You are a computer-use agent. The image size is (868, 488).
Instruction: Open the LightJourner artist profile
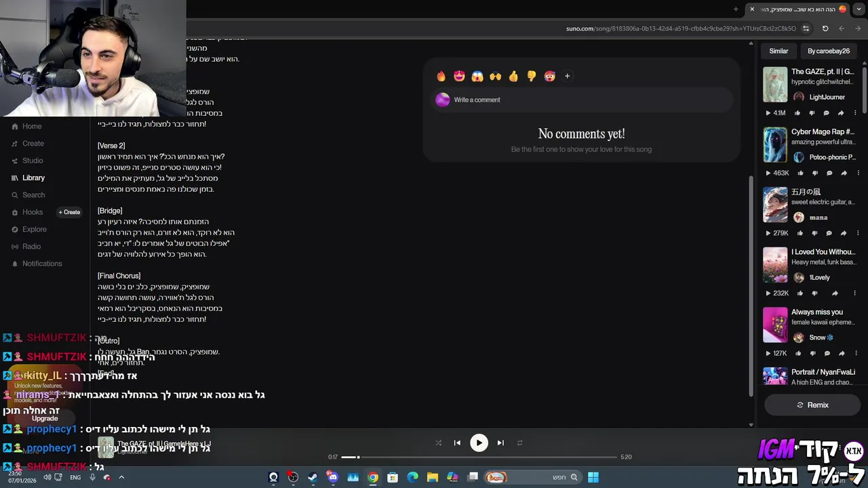click(x=827, y=97)
